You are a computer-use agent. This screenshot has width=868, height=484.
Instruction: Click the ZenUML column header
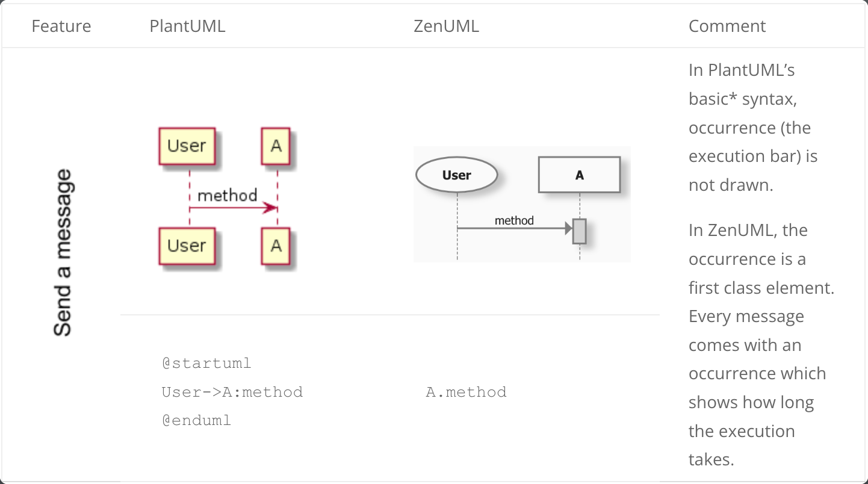click(446, 26)
